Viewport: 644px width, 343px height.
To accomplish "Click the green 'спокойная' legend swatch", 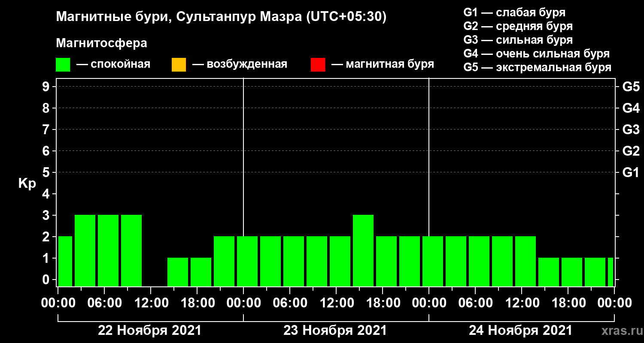I will 63,65.
